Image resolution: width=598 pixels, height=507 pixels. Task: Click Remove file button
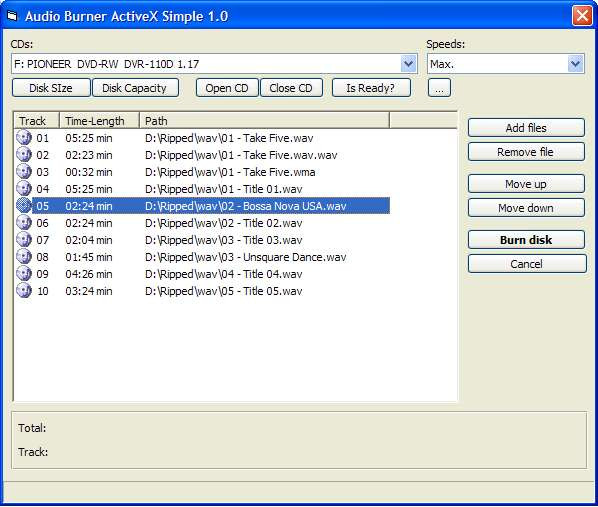point(526,152)
